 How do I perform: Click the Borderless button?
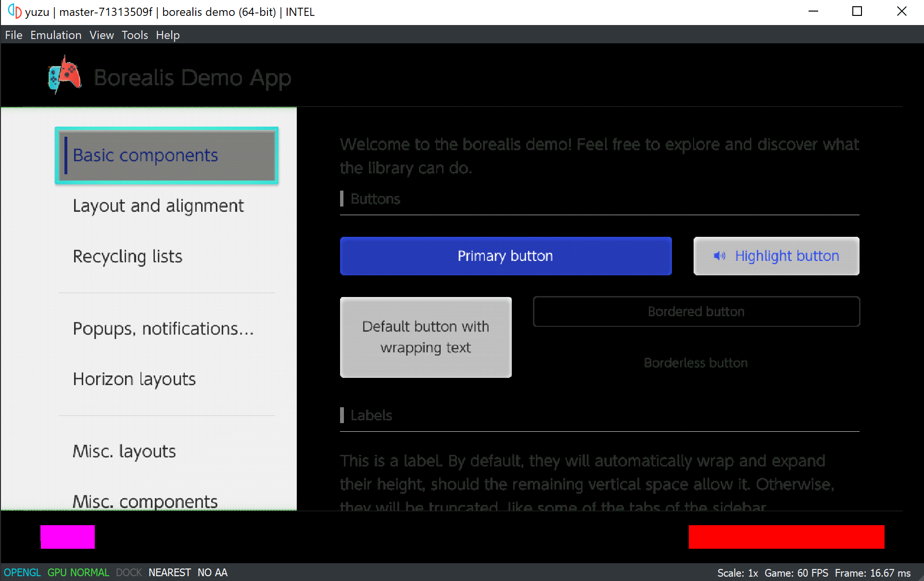[696, 362]
